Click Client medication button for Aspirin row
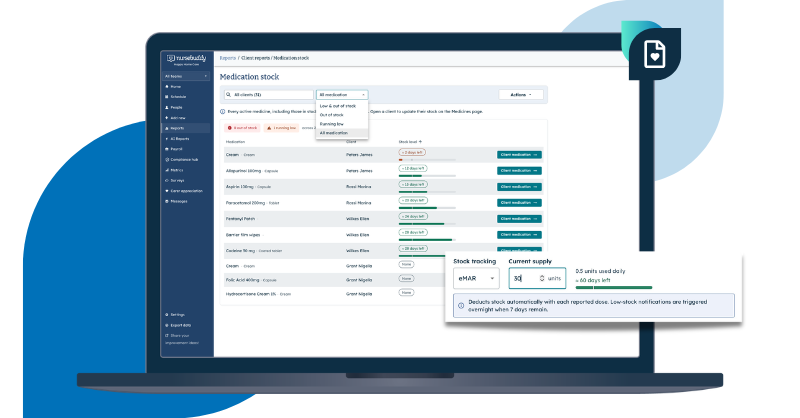 [519, 187]
